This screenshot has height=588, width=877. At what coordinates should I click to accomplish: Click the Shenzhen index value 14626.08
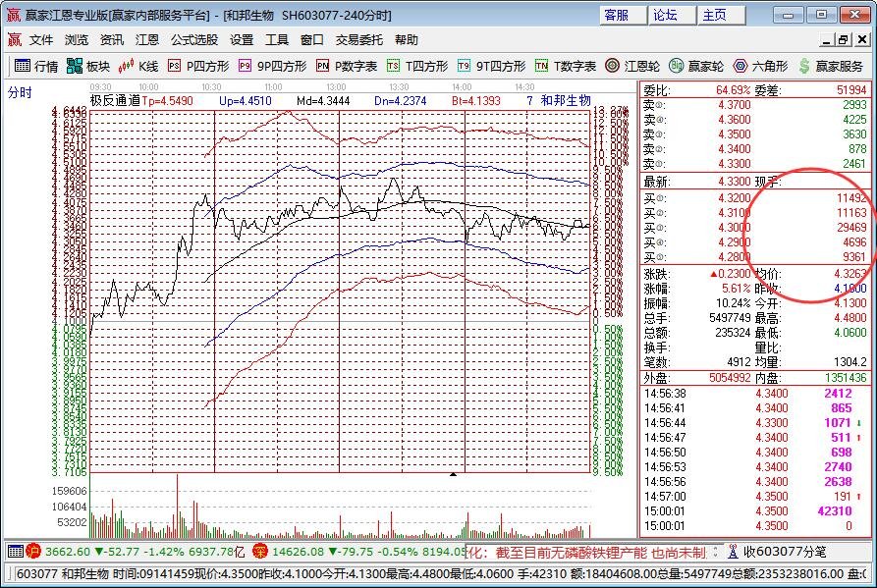pos(298,552)
